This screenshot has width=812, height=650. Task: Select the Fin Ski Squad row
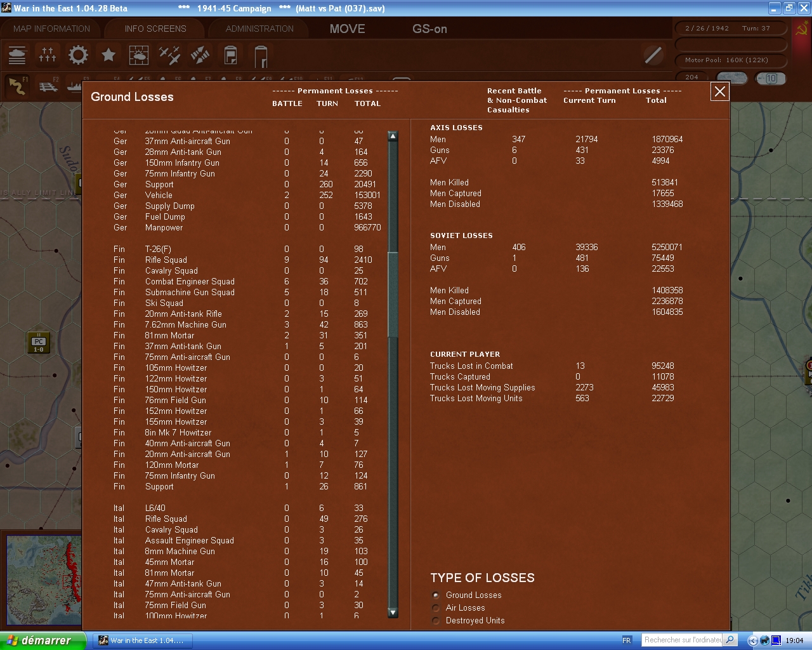[247, 303]
